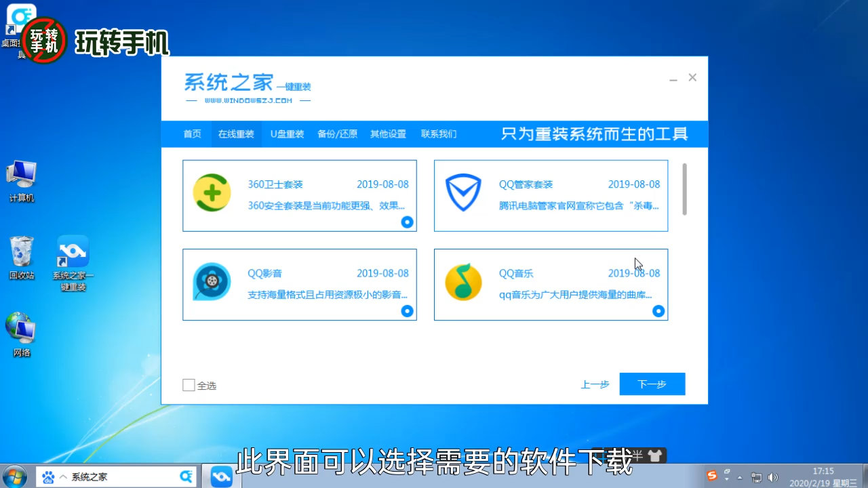
Task: Click the Sogou input tray icon
Action: click(711, 476)
